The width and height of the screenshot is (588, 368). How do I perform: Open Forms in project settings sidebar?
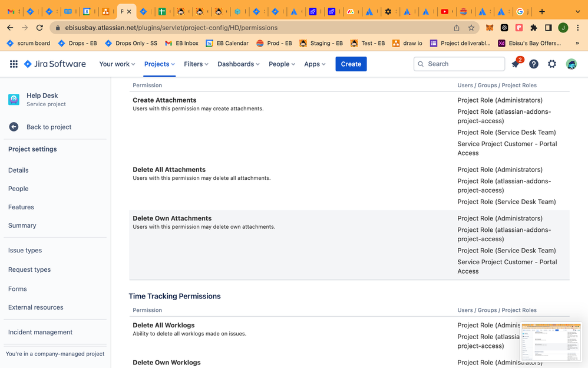[18, 289]
